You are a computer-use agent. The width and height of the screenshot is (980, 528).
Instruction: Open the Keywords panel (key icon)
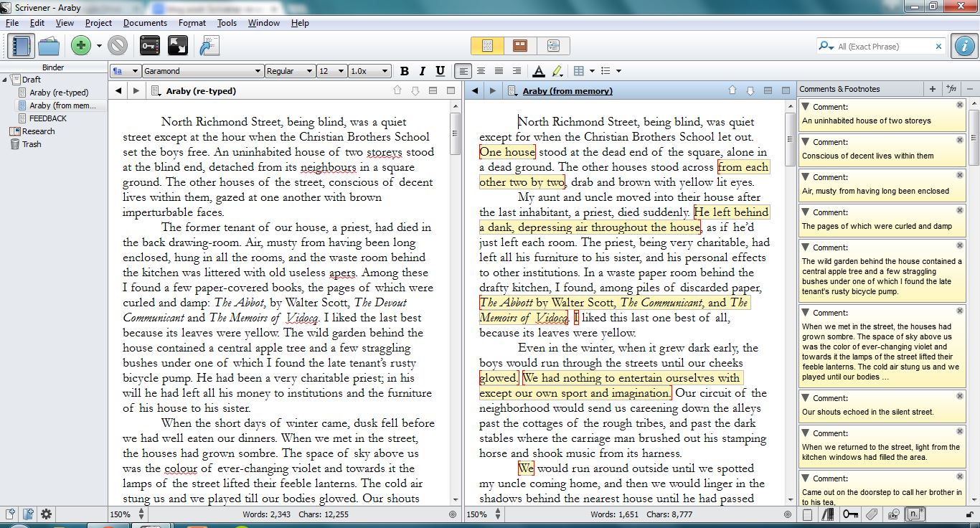(150, 46)
